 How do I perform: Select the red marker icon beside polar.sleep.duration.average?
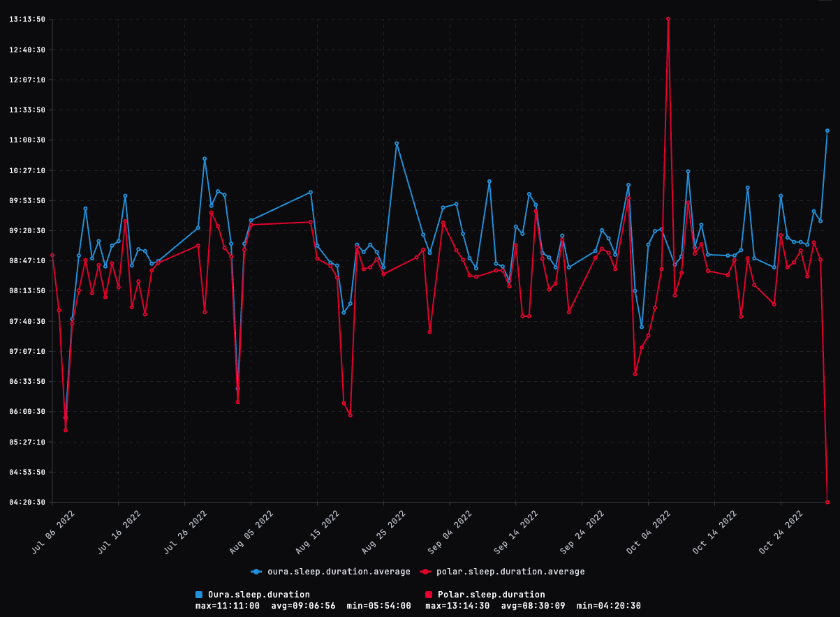425,571
